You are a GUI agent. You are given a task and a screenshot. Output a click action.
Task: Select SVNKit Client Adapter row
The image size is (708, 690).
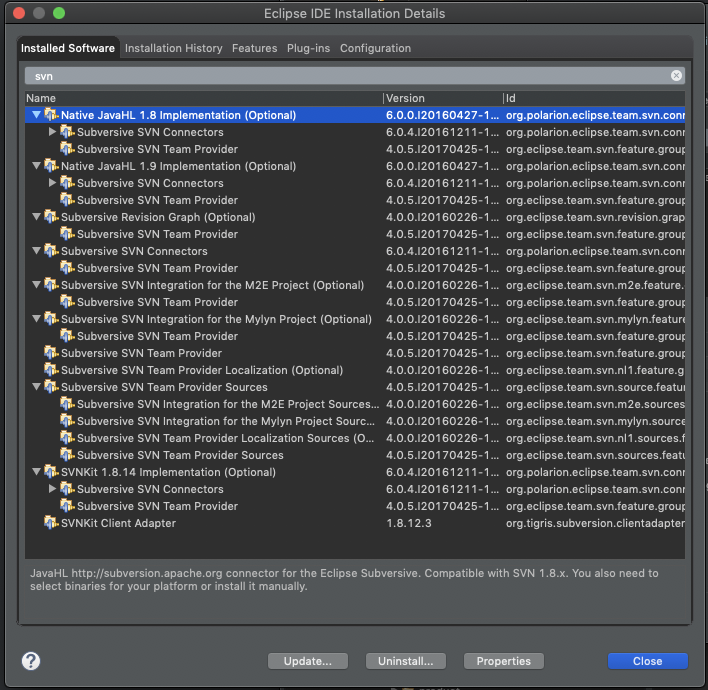click(355, 523)
